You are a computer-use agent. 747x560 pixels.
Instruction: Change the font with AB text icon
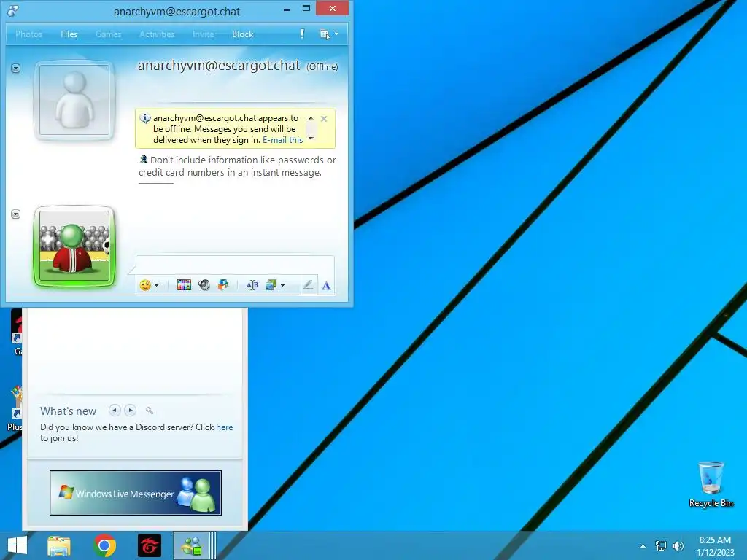pos(252,285)
